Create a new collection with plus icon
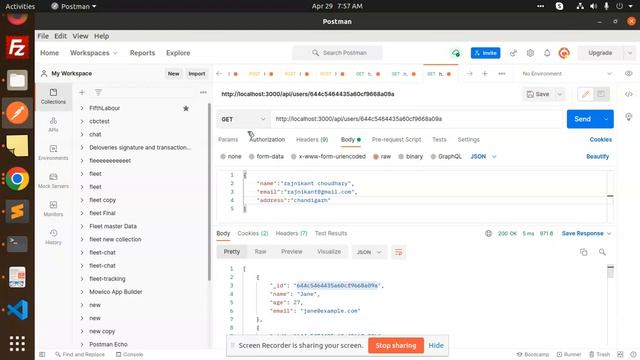This screenshot has width=640, height=360. coord(82,93)
